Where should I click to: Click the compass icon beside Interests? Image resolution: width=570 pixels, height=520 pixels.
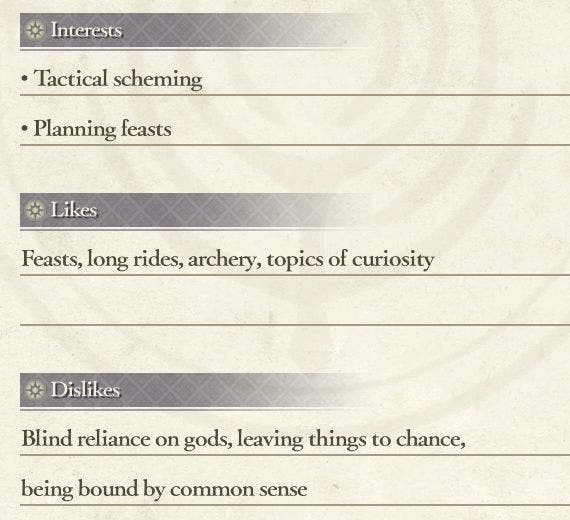click(x=35, y=30)
